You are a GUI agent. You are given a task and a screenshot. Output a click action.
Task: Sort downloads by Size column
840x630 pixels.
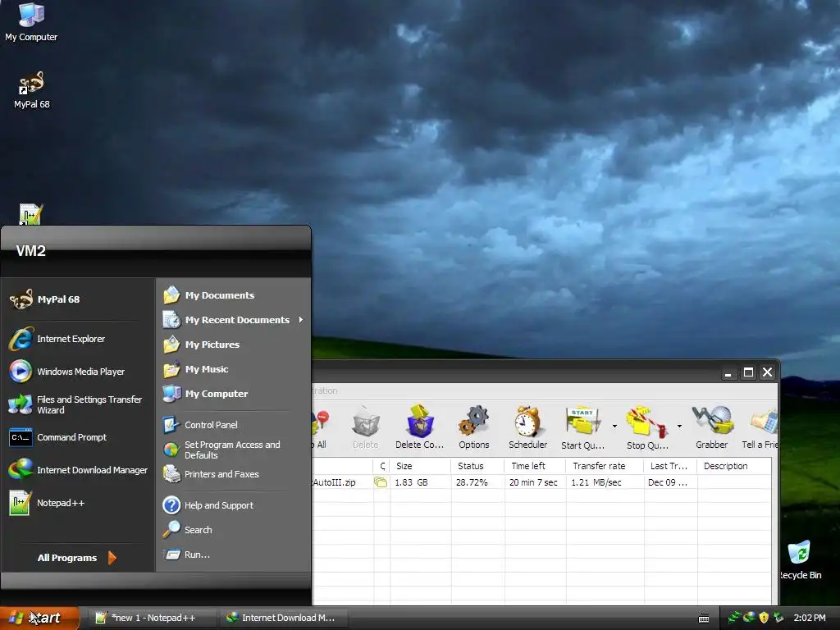pos(421,466)
